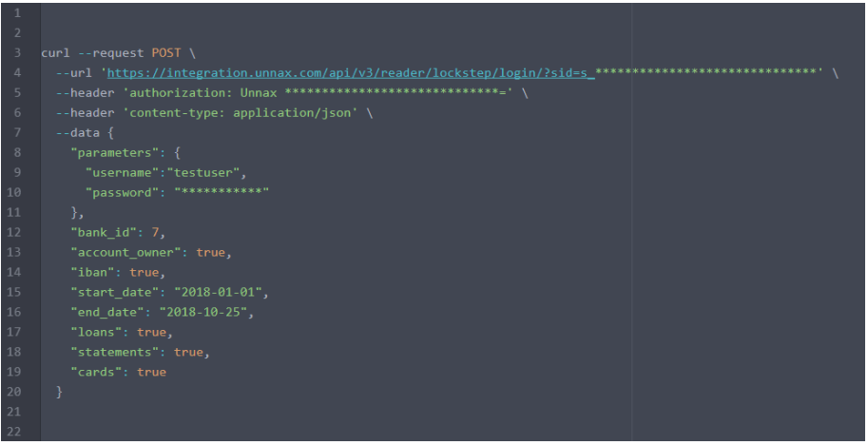
Task: Click the "cards" key on line 19
Action: [x=96, y=372]
